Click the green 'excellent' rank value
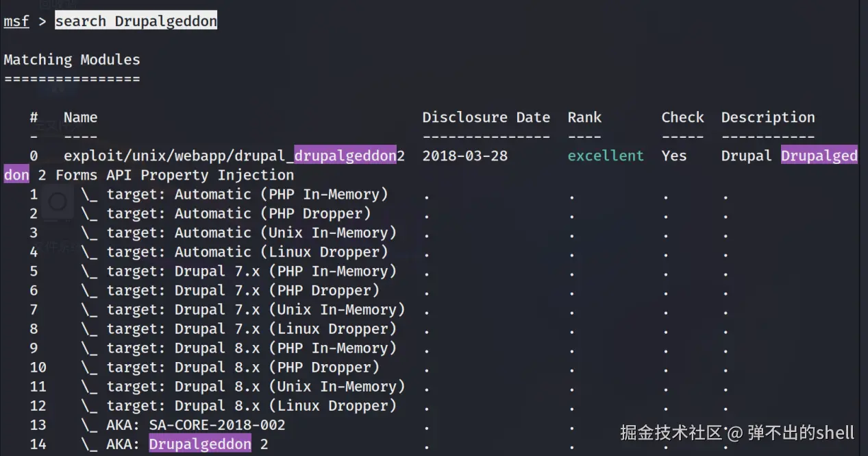Screen dimensions: 868x456 point(606,156)
